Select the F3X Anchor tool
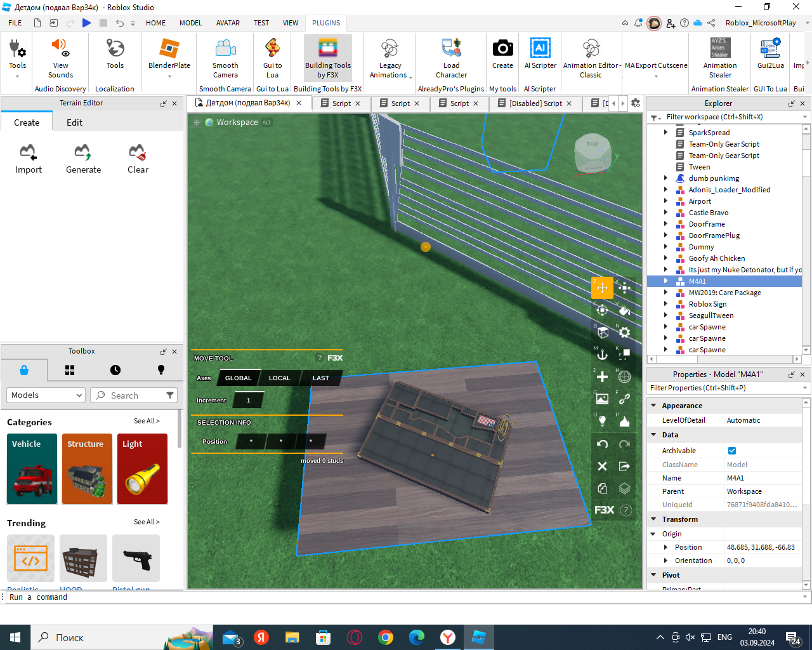Viewport: 812px width, 650px height. pyautogui.click(x=602, y=355)
